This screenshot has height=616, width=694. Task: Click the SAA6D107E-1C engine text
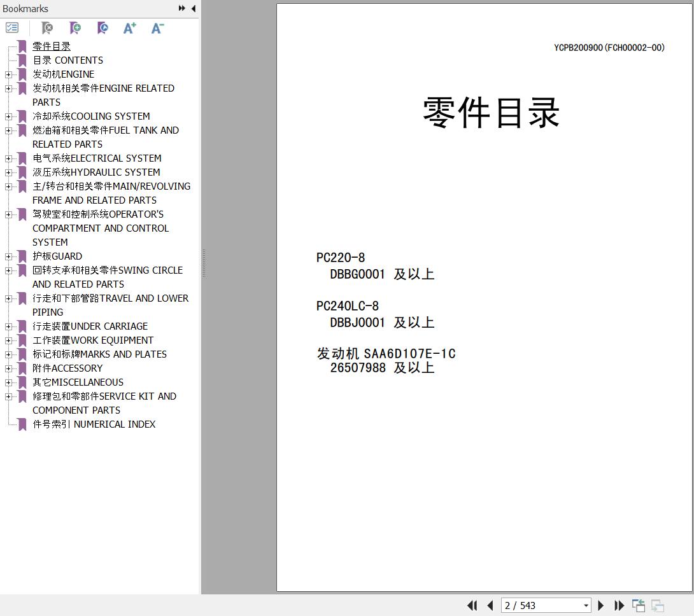pos(409,354)
